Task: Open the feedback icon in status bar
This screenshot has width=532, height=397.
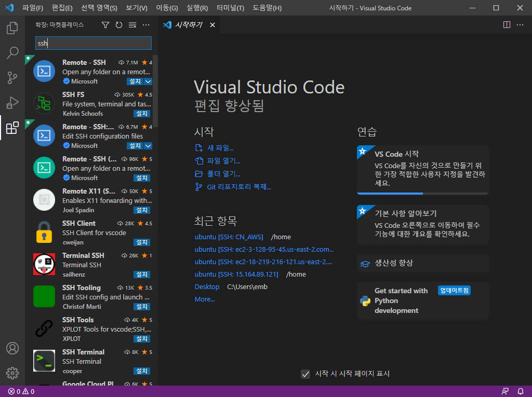Action: pos(505,392)
